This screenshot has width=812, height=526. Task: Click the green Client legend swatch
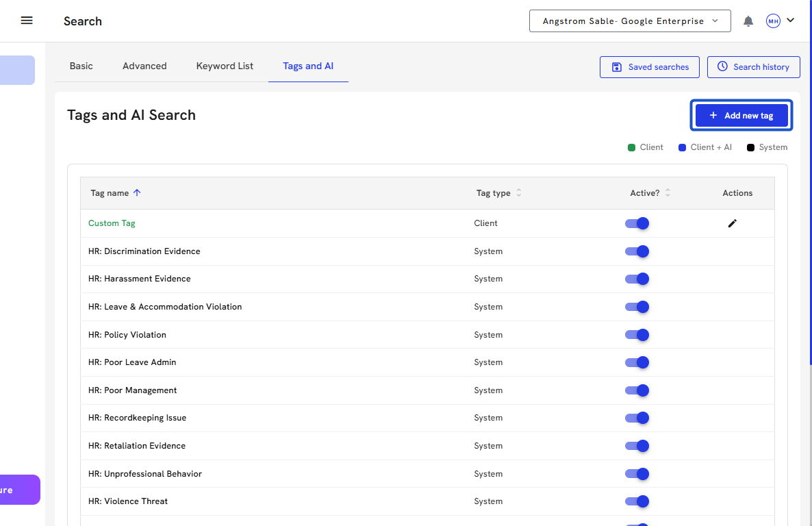click(x=632, y=147)
